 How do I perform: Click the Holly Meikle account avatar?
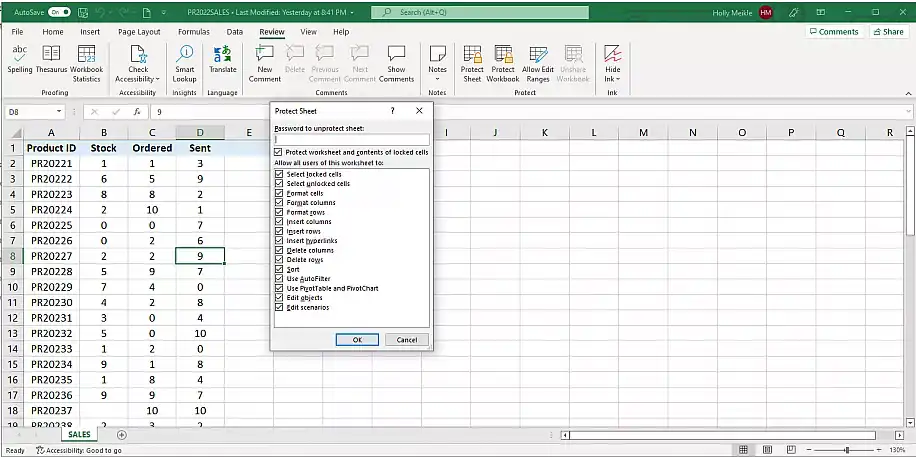point(766,12)
